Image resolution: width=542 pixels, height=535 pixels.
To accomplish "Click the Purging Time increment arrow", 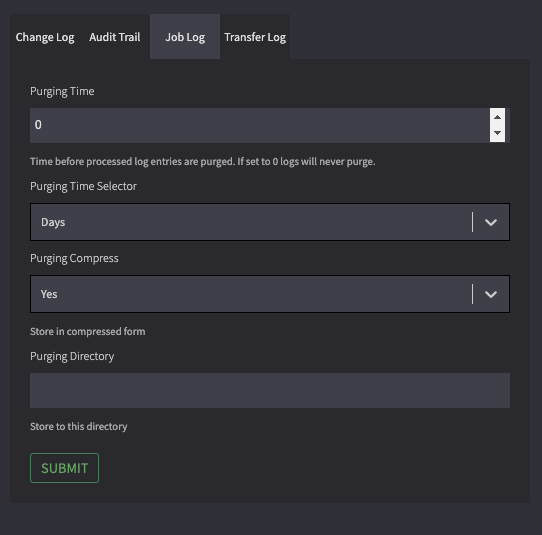I will [x=497, y=117].
